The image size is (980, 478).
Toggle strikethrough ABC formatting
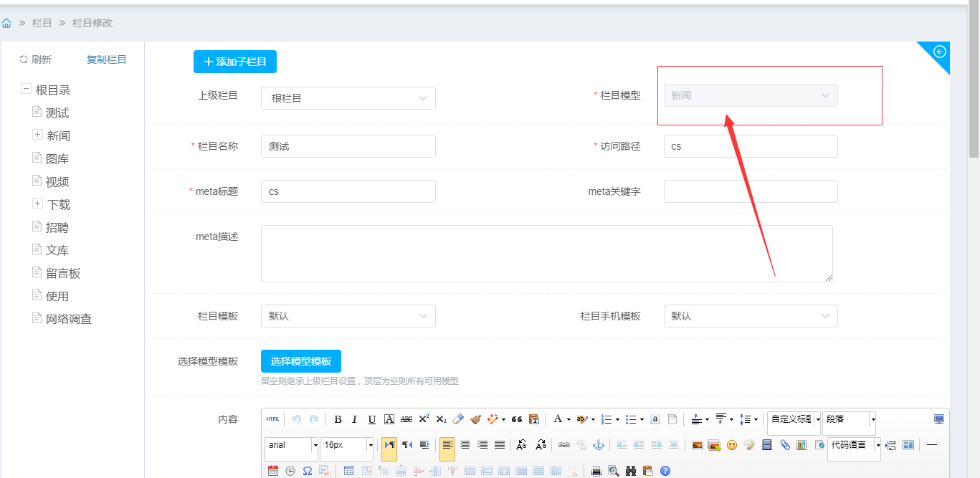point(406,419)
